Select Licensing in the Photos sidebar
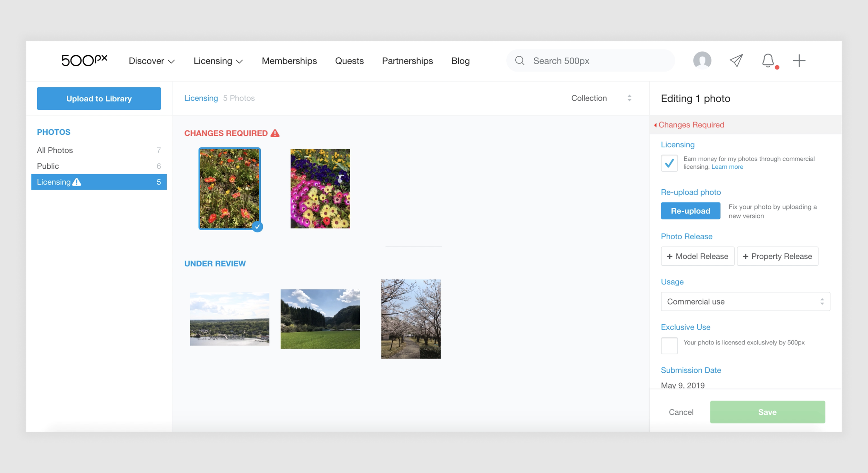Viewport: 868px width, 473px height. coord(99,182)
